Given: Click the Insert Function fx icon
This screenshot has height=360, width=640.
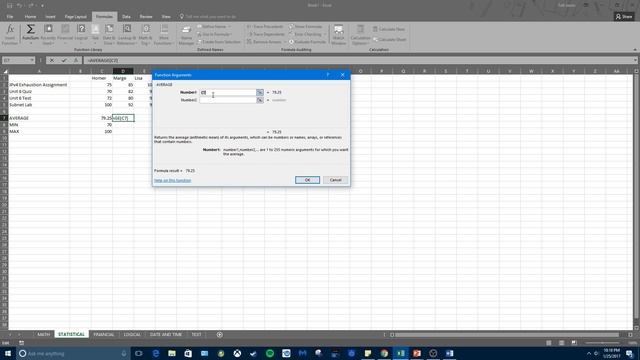Looking at the screenshot, I should coord(10,34).
